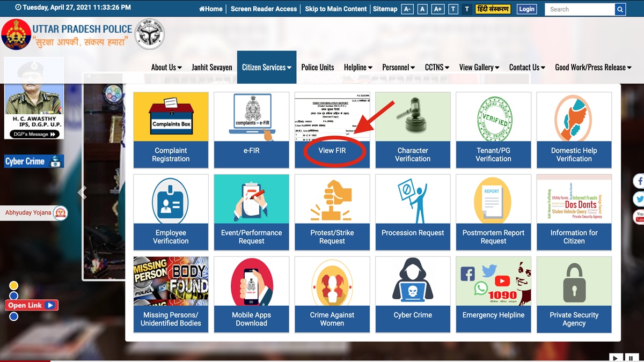Go to the Home link
The image size is (644, 362).
(210, 9)
